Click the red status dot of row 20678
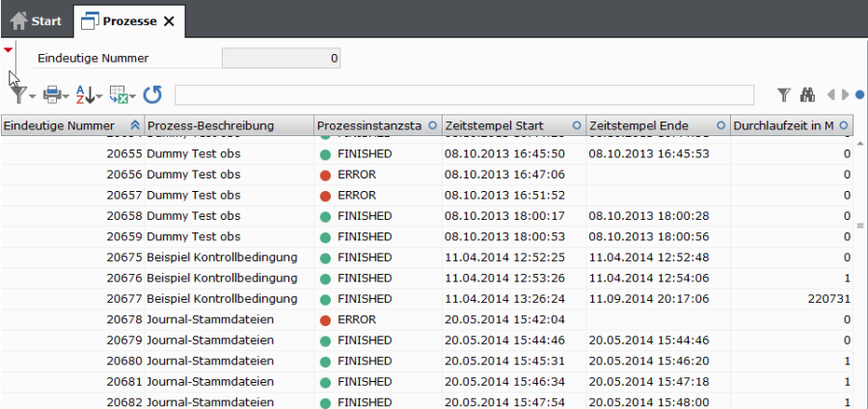The image size is (868, 409). 326,320
